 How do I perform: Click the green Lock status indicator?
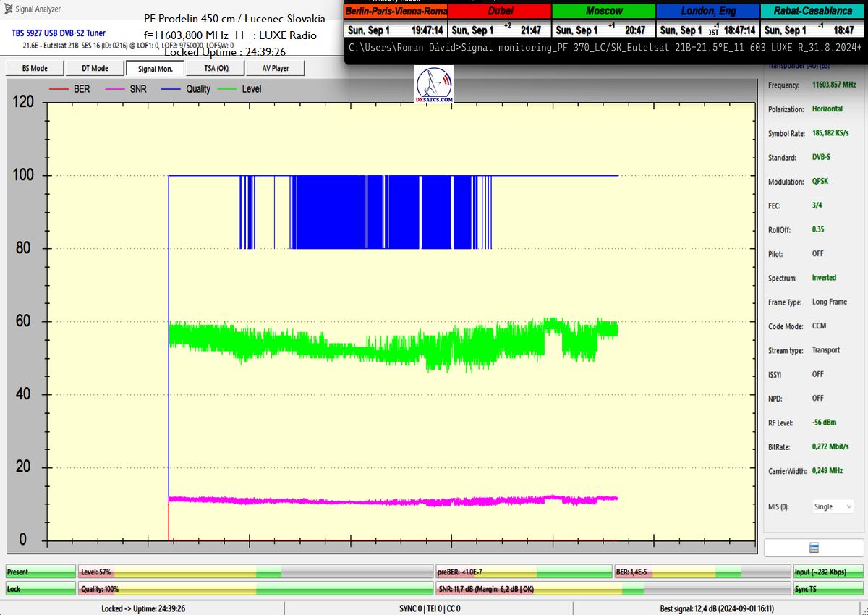tap(40, 589)
